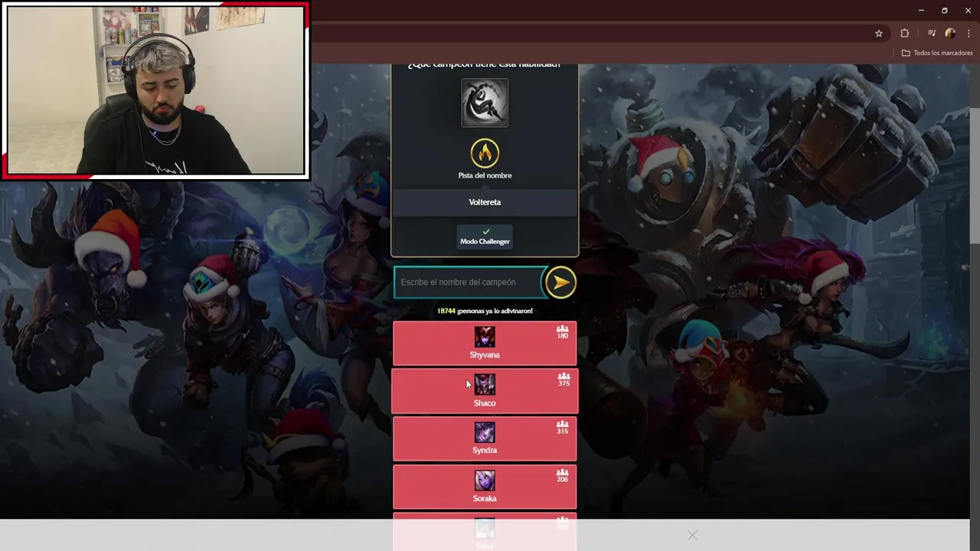Open the Chrome three-dot menu
The height and width of the screenshot is (551, 980).
coord(969,33)
